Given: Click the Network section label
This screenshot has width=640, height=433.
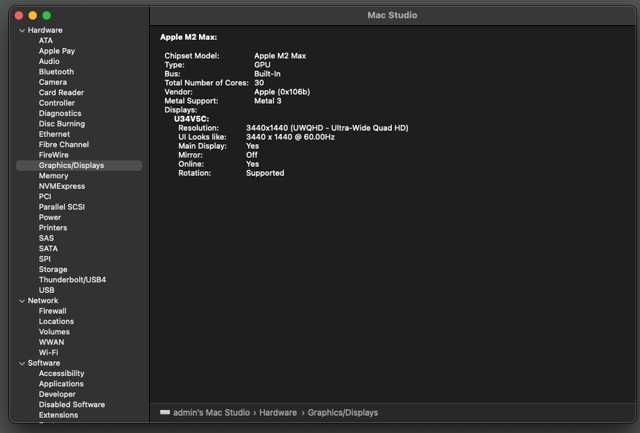Looking at the screenshot, I should point(43,301).
